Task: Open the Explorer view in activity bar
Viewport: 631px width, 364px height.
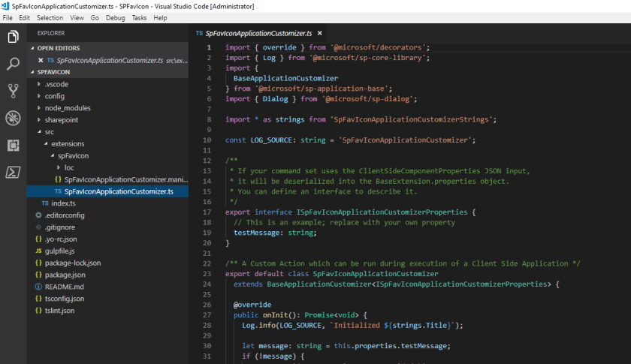Action: 13,37
